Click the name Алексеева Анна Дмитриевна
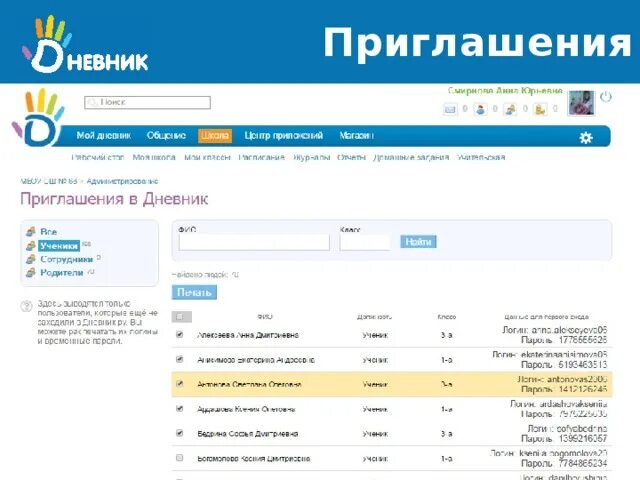The width and height of the screenshot is (640, 480). [x=248, y=335]
